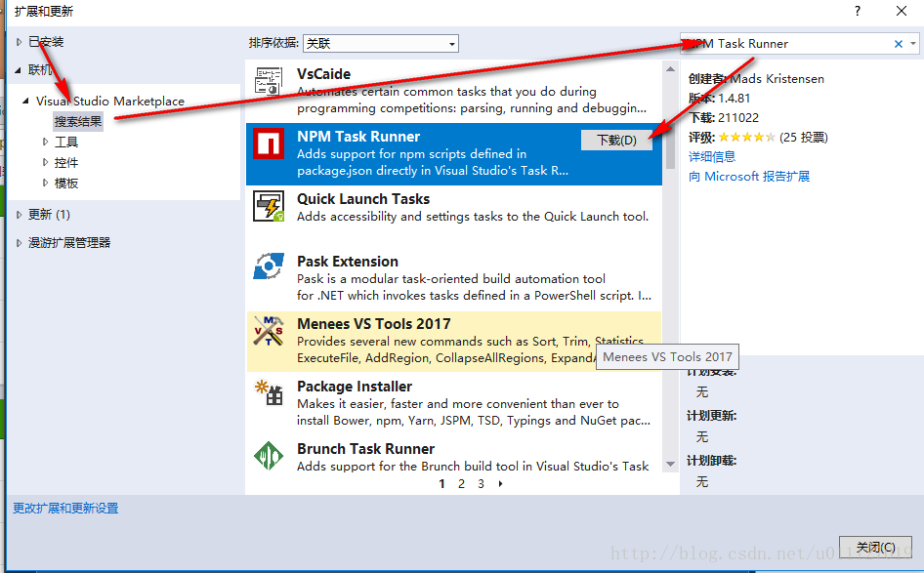924x573 pixels.
Task: Select the Quick Launch Tasks title
Action: pos(363,199)
